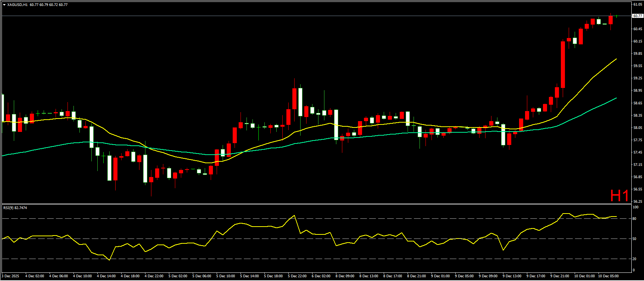Click the green tick marker at latest price
The height and width of the screenshot is (281, 644).
pos(617,16)
